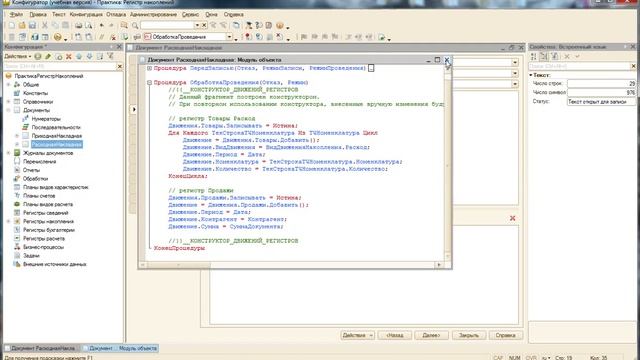Click the code editor vertical scrollbar
The height and width of the screenshot is (360, 640).
[448, 162]
